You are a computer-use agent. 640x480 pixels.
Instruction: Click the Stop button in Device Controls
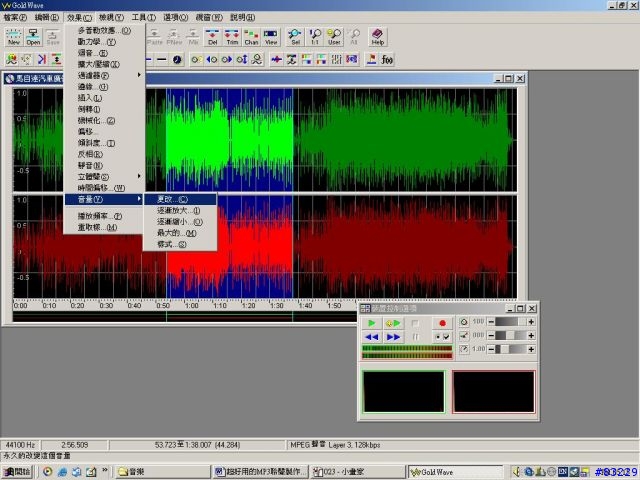pyautogui.click(x=416, y=323)
